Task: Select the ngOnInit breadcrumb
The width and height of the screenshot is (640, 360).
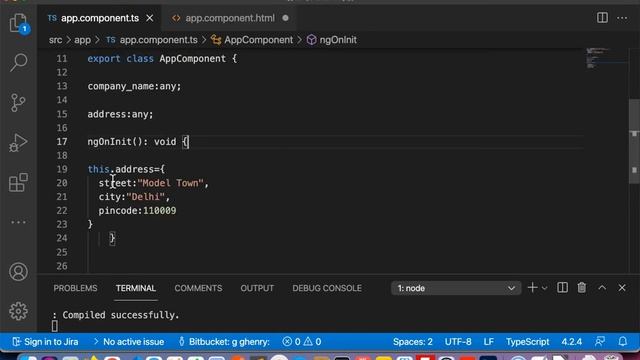Action: tap(332, 40)
